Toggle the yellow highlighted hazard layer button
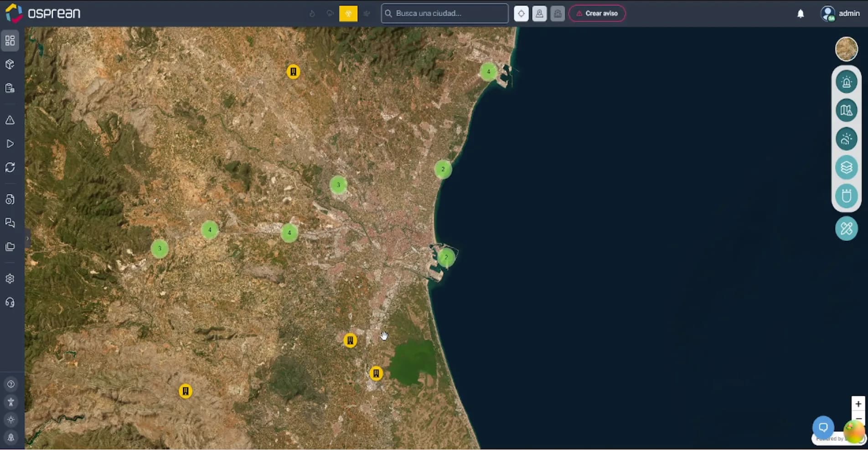Viewport: 868px width, 450px height. (348, 14)
